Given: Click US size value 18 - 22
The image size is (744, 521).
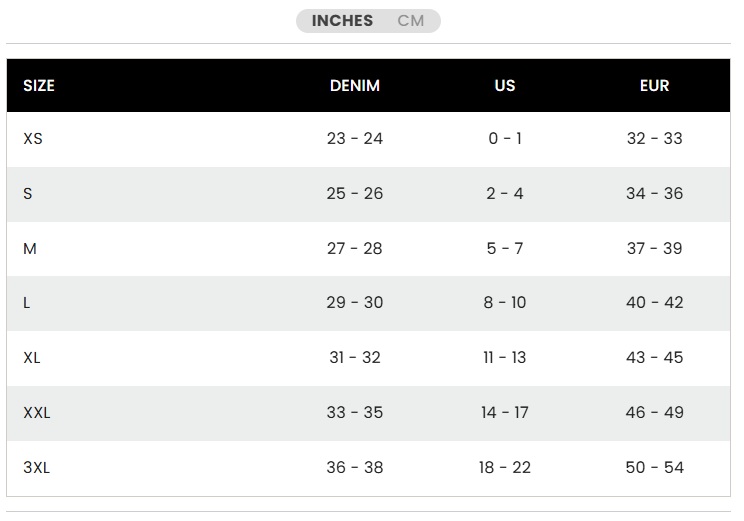Looking at the screenshot, I should pos(505,468).
